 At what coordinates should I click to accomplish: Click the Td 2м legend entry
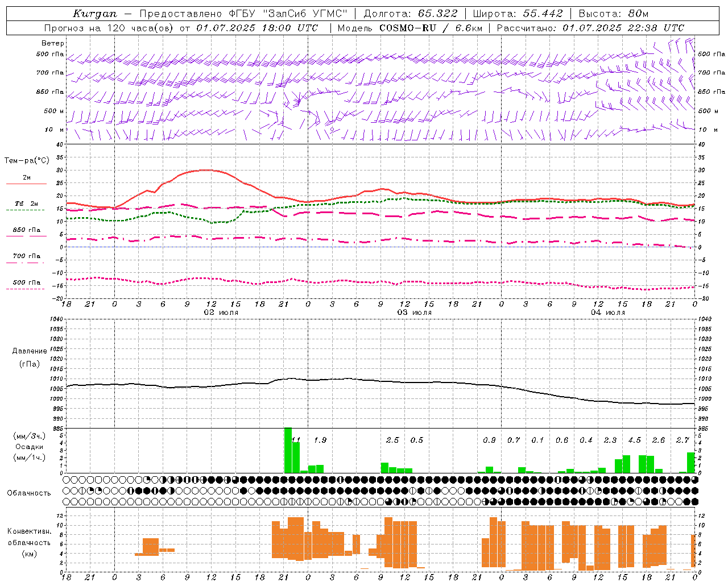point(27,203)
